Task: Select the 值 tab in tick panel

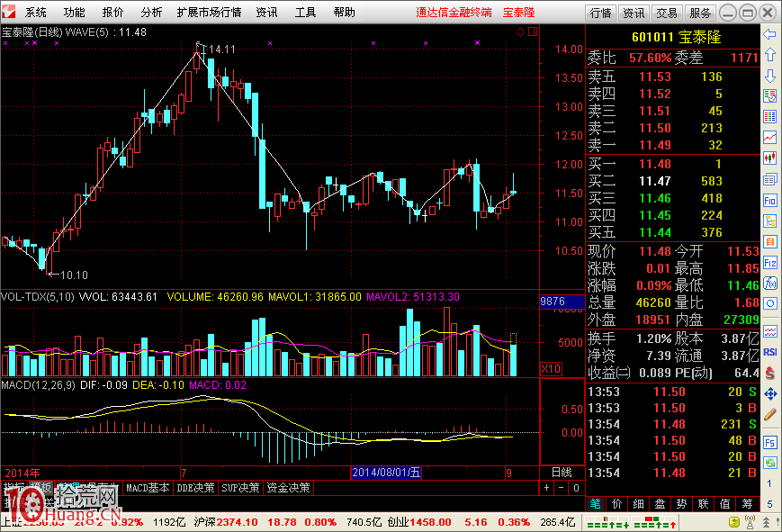Action: click(725, 503)
